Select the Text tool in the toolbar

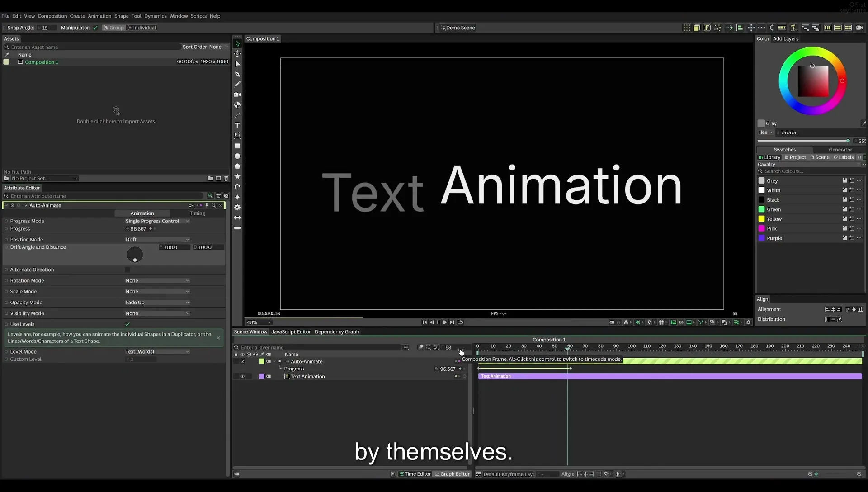point(237,125)
